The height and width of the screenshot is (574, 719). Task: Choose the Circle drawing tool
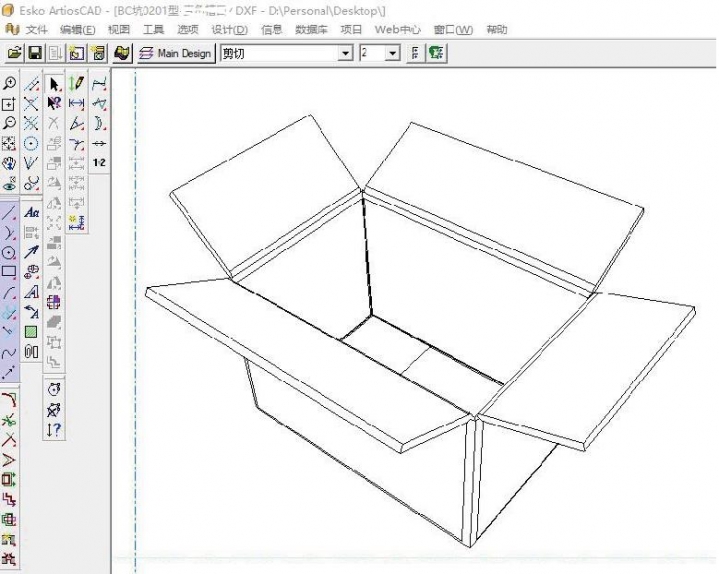pyautogui.click(x=10, y=252)
